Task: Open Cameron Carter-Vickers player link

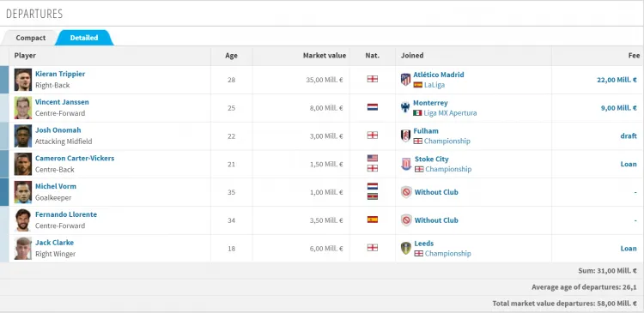Action: (x=75, y=158)
